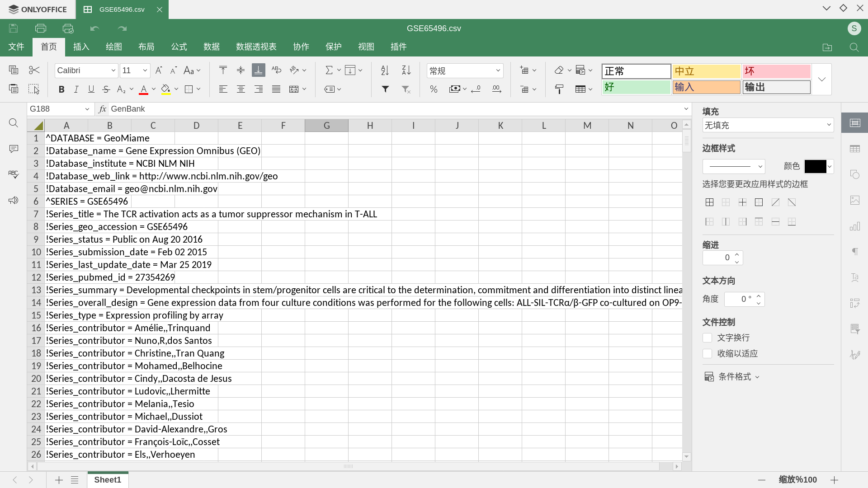Switch to the 插入 Insert tab
Screen dimensions: 868x488
pos(81,47)
